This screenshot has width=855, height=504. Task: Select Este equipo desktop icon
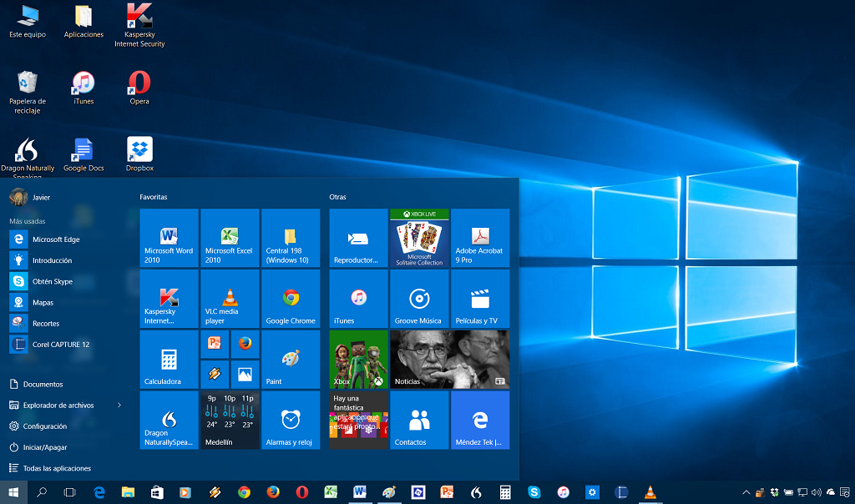(28, 22)
